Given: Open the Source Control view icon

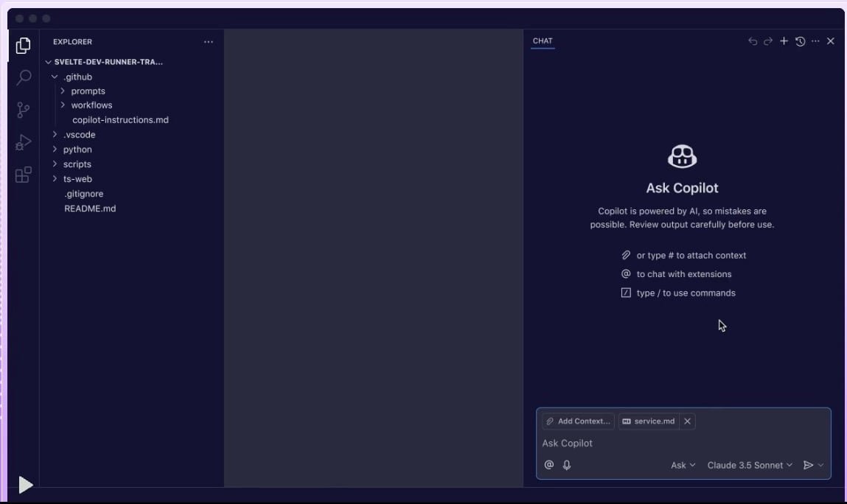Looking at the screenshot, I should (24, 111).
